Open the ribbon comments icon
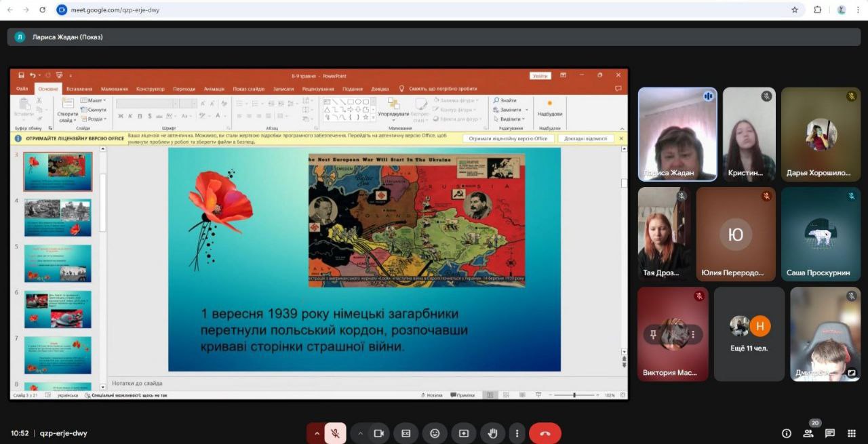The height and width of the screenshot is (444, 868). [618, 89]
